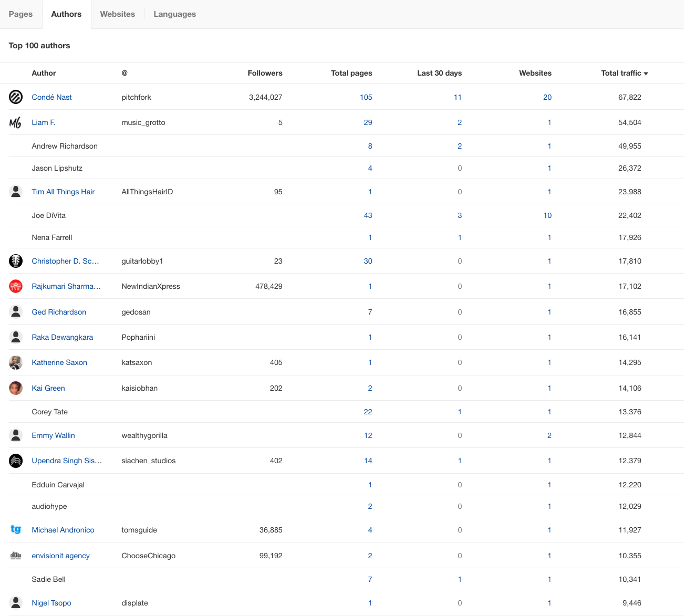Click Katherine Saxon's profile photo
The width and height of the screenshot is (684, 616).
[16, 362]
